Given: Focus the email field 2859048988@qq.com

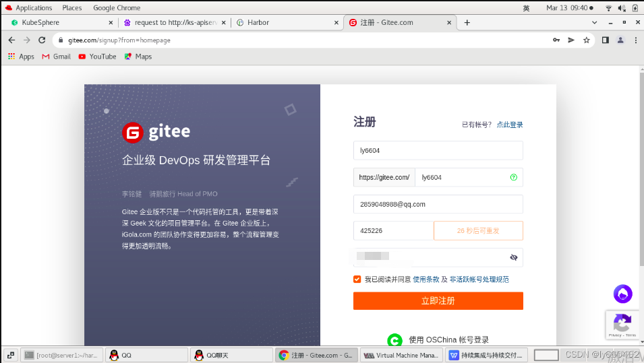Looking at the screenshot, I should (x=438, y=204).
